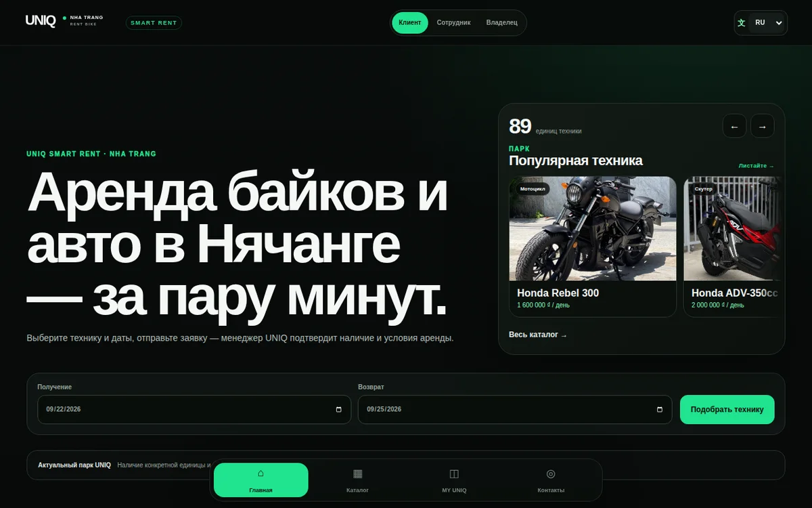Click the Подобрать технику button

(x=727, y=410)
